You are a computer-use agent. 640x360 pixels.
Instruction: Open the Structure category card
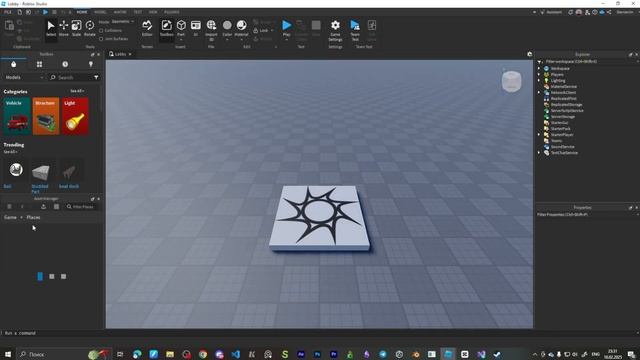(x=46, y=116)
